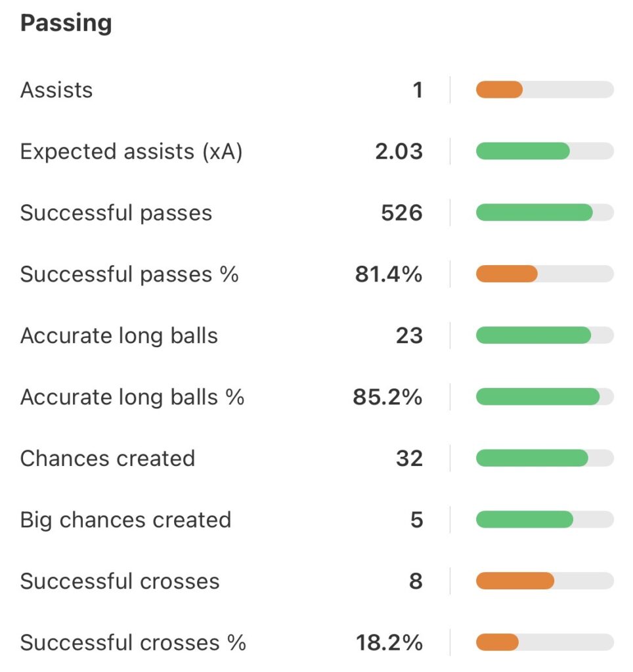This screenshot has width=633, height=672.
Task: Click the 85.2% green progress bar
Action: pos(538,397)
